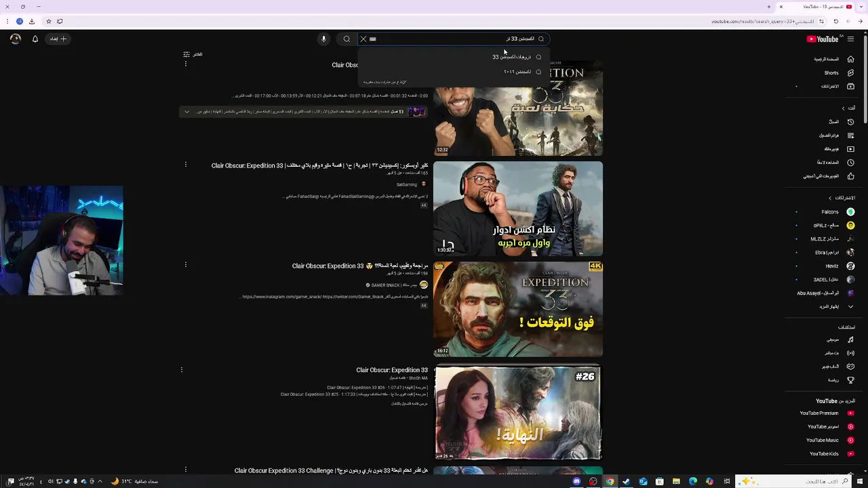Image resolution: width=868 pixels, height=488 pixels.
Task: Click inside the YouTube search field
Action: click(454, 39)
